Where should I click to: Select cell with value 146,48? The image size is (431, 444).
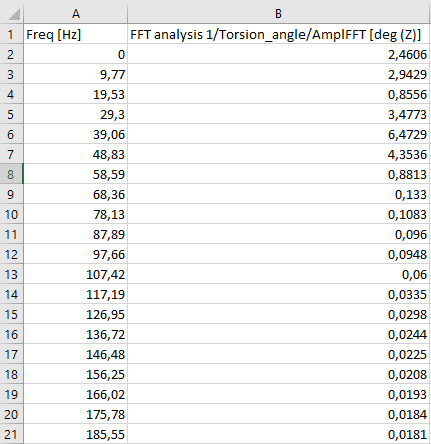tap(76, 354)
